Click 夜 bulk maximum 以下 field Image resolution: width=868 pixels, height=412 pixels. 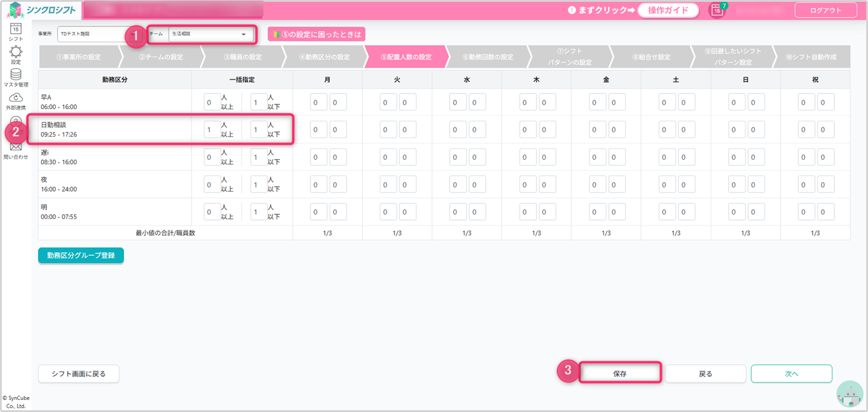point(259,185)
